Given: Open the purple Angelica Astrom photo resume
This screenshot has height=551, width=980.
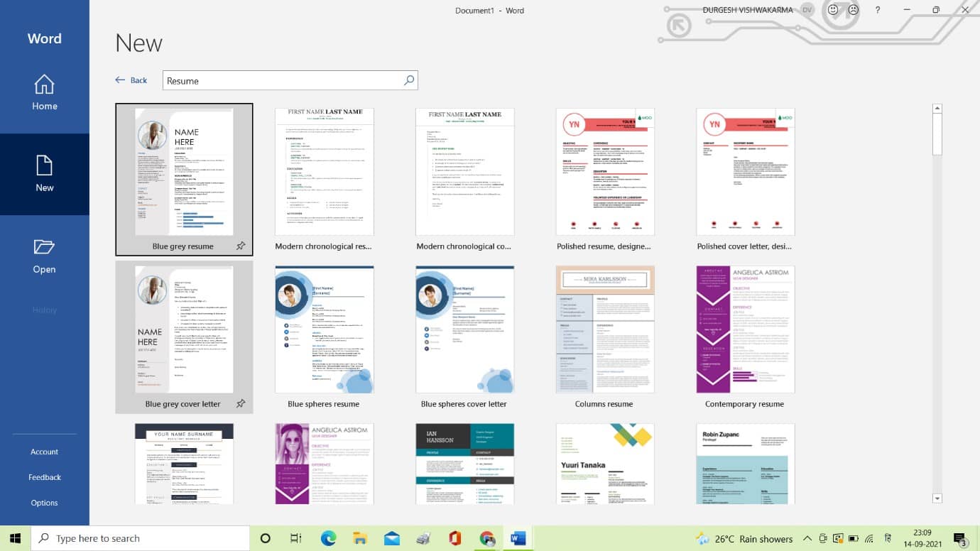Looking at the screenshot, I should tap(325, 464).
